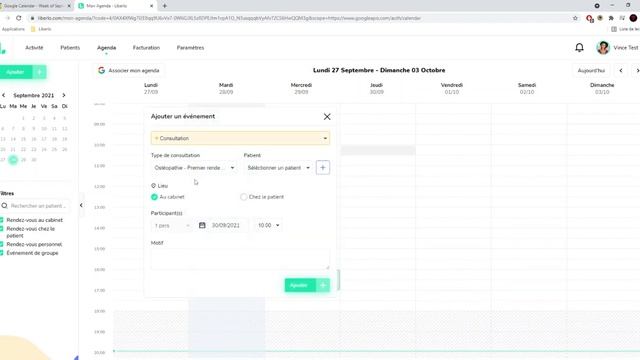This screenshot has height=360, width=640.
Task: Click the Mardi 28/09 column header
Action: (x=226, y=89)
